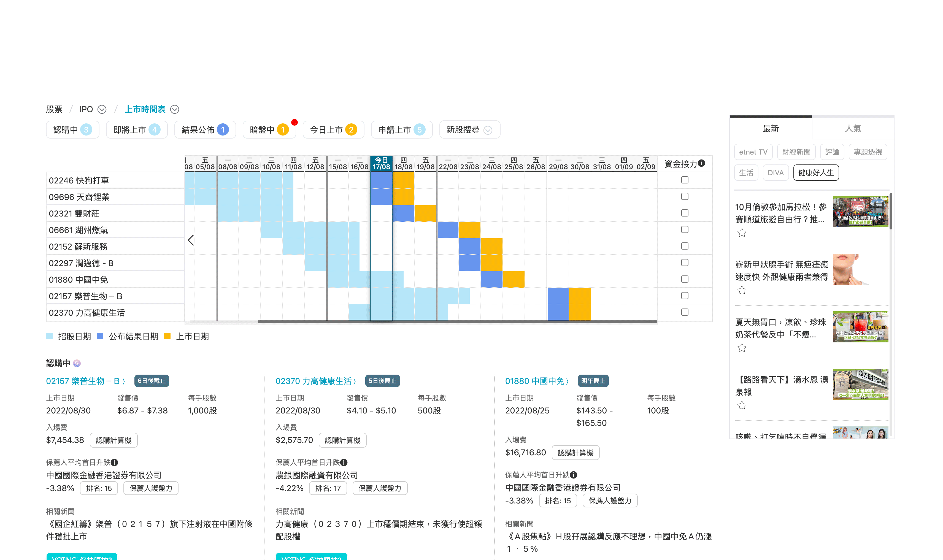
Task: Click info icon next to 保薦人平均首日升跌 for 樂普生物
Action: [x=115, y=462]
